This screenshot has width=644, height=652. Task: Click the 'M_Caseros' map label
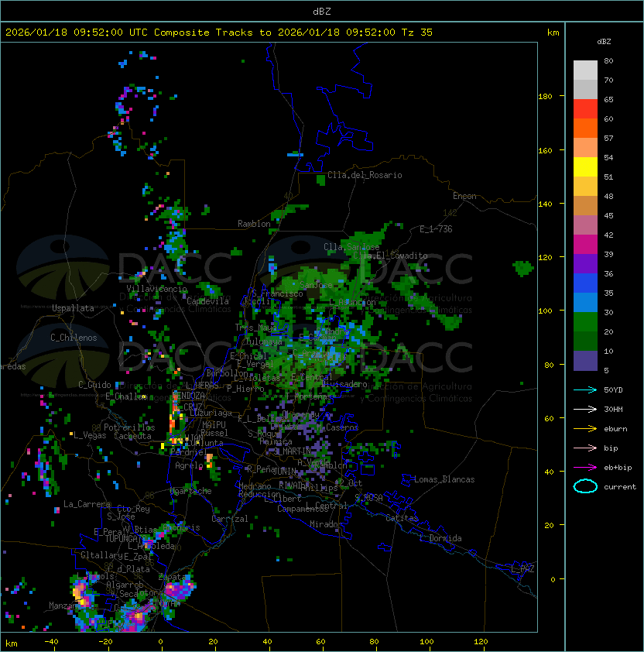click(337, 427)
